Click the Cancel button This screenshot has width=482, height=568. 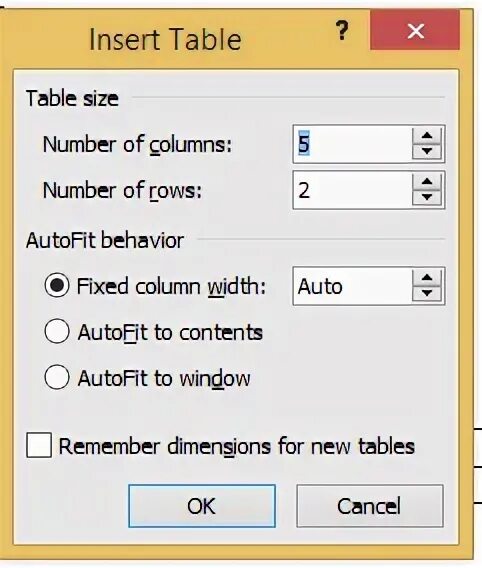(x=370, y=506)
